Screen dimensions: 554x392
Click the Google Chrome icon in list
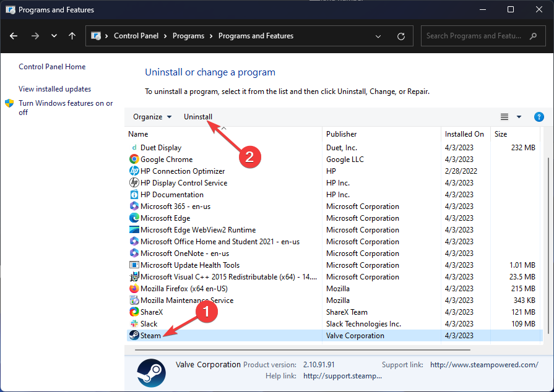pyautogui.click(x=134, y=159)
